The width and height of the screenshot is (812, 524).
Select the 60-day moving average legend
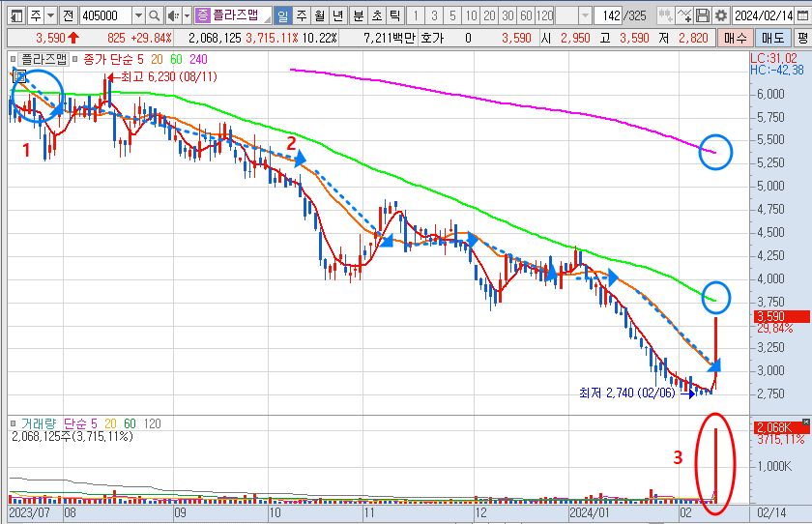177,60
